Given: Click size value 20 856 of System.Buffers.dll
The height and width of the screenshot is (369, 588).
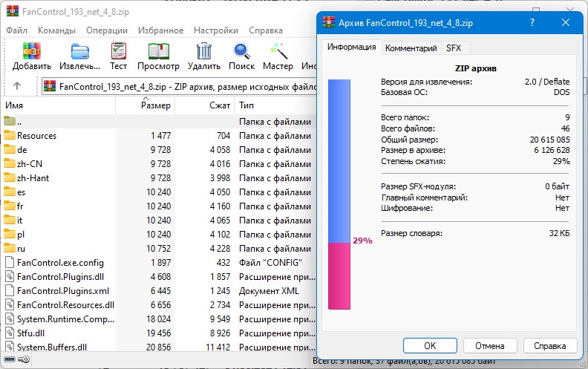Looking at the screenshot, I should (x=158, y=347).
